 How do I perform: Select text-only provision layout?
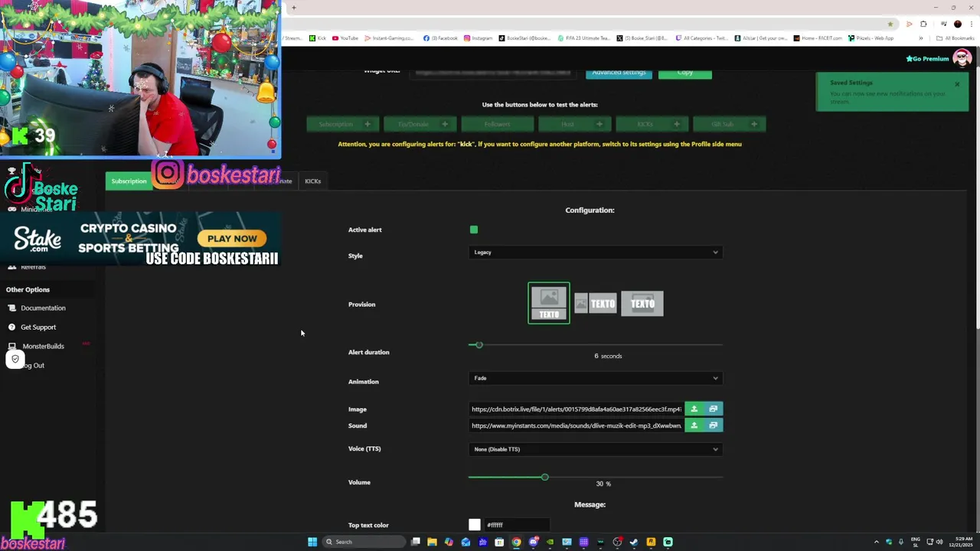click(642, 304)
